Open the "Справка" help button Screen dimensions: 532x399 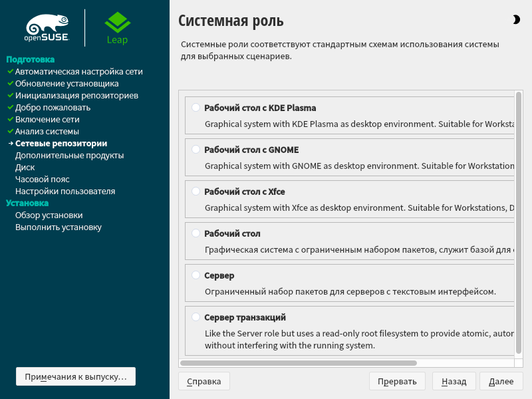point(204,381)
